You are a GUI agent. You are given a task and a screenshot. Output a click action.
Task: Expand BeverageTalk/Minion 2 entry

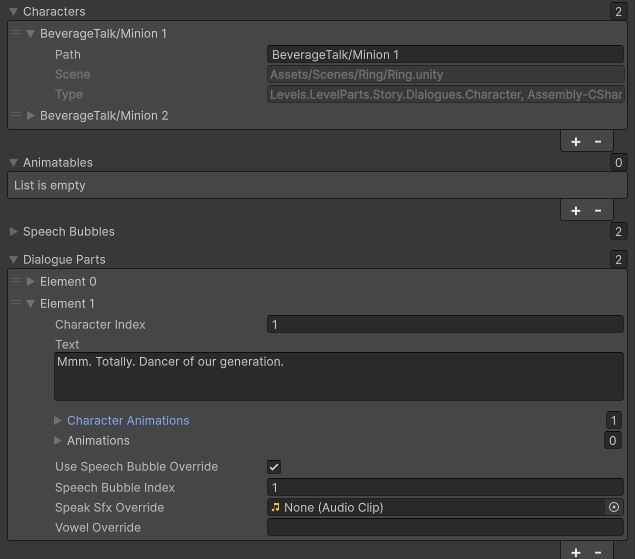(x=31, y=116)
